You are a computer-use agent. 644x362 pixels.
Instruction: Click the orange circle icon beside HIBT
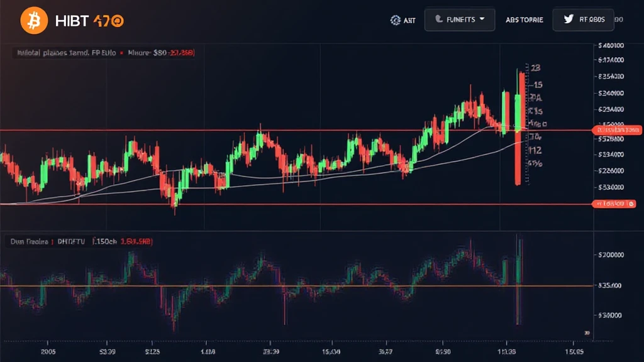coord(118,21)
